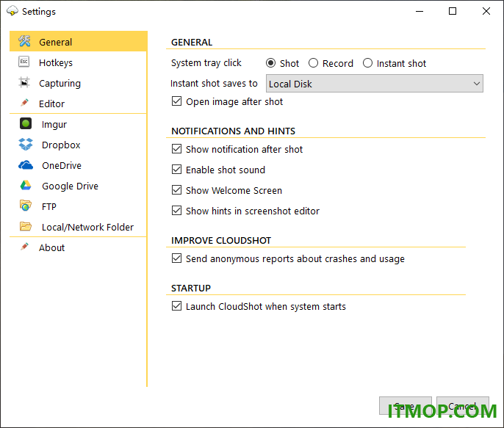This screenshot has height=428, width=504.
Task: Click the System tray click label
Action: tap(206, 63)
